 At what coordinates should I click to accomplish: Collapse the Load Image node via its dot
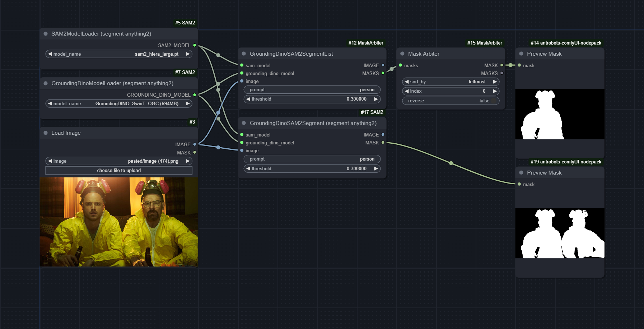click(46, 133)
